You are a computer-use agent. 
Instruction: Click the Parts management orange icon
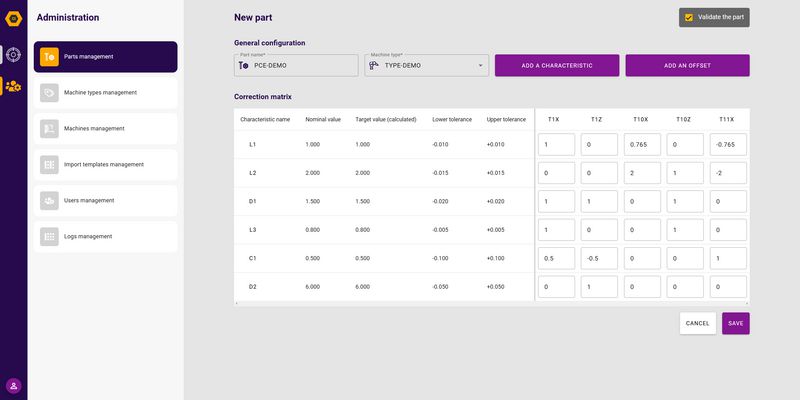[x=49, y=57]
